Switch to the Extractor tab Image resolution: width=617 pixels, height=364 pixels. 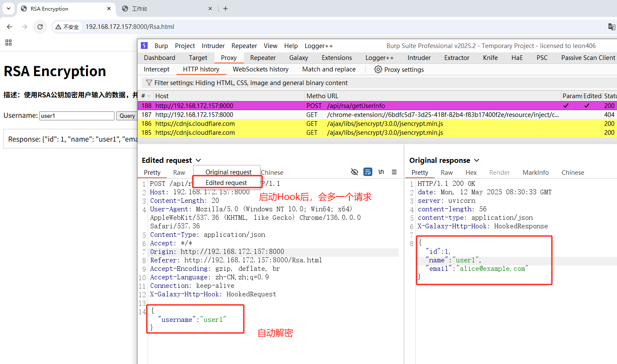pos(457,57)
